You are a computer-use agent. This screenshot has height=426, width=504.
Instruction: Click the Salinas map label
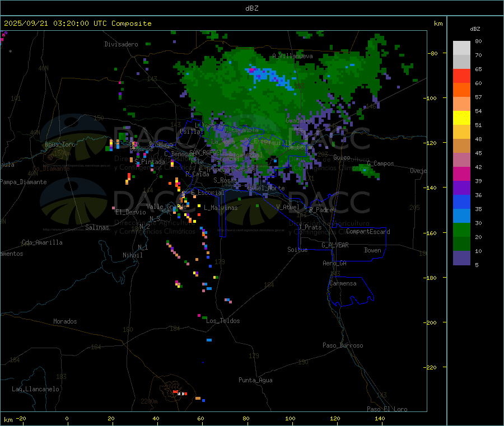[x=97, y=227]
